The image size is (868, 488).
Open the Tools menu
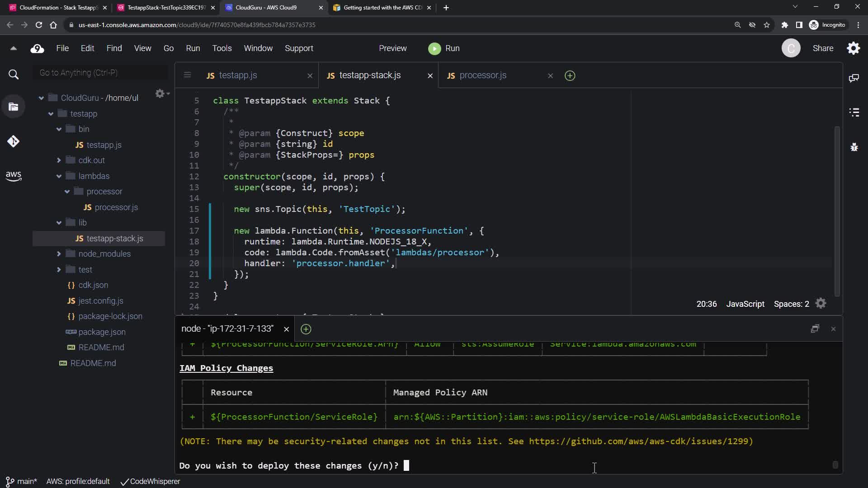pos(222,48)
